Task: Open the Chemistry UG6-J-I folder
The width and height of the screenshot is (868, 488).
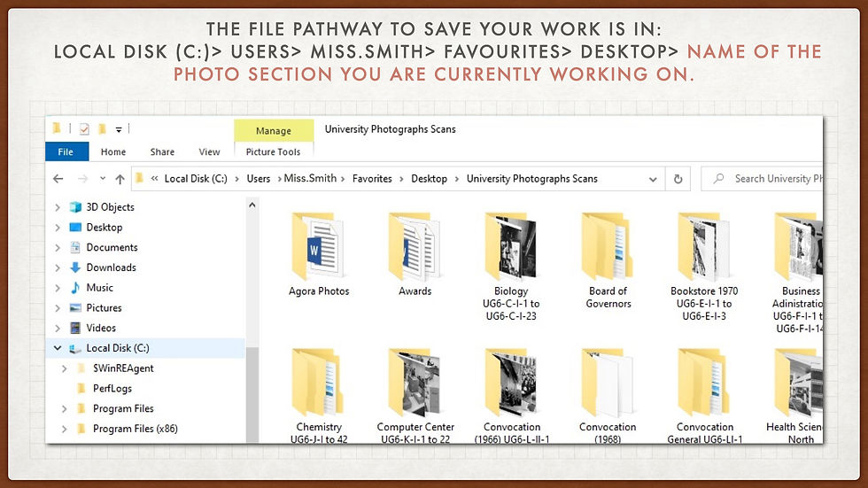Action: pos(319,396)
